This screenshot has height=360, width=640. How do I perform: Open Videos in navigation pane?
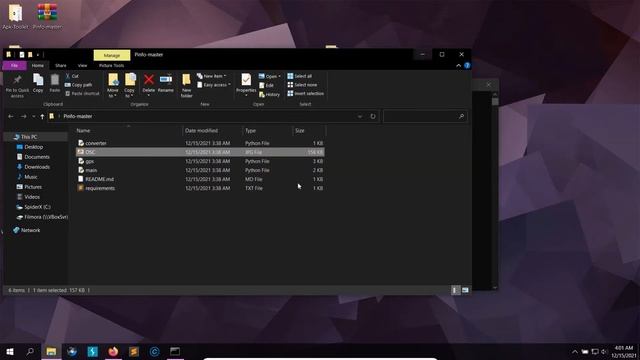tap(32, 197)
